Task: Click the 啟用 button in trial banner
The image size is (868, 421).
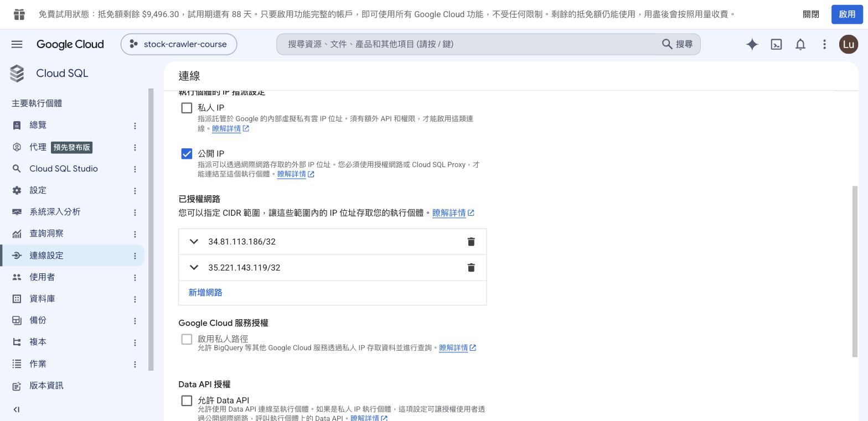Action: click(847, 14)
